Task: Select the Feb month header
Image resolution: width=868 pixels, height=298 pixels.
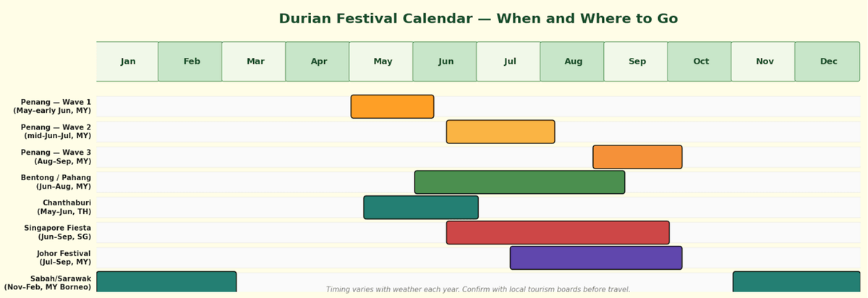Action: pos(191,61)
